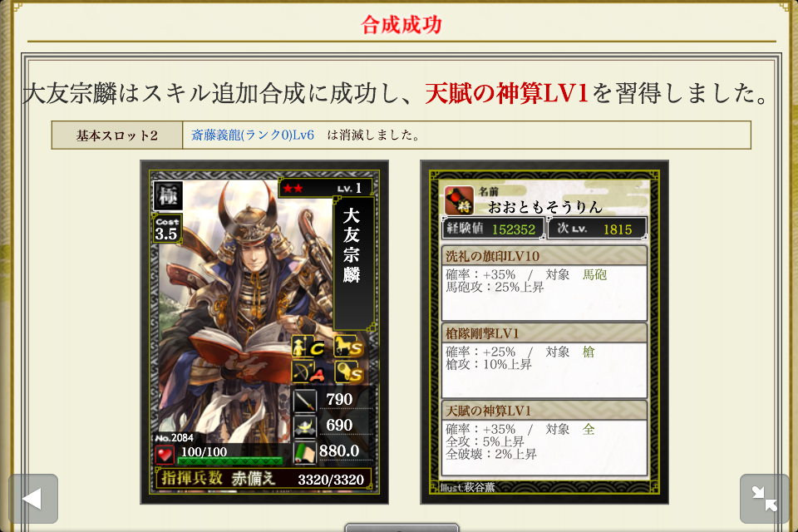
Task: Select the spear aptitude C icon
Action: pyautogui.click(x=308, y=347)
